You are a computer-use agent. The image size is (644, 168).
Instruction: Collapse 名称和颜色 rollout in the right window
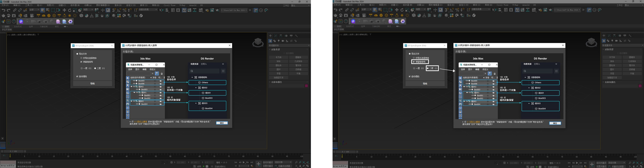[622, 82]
